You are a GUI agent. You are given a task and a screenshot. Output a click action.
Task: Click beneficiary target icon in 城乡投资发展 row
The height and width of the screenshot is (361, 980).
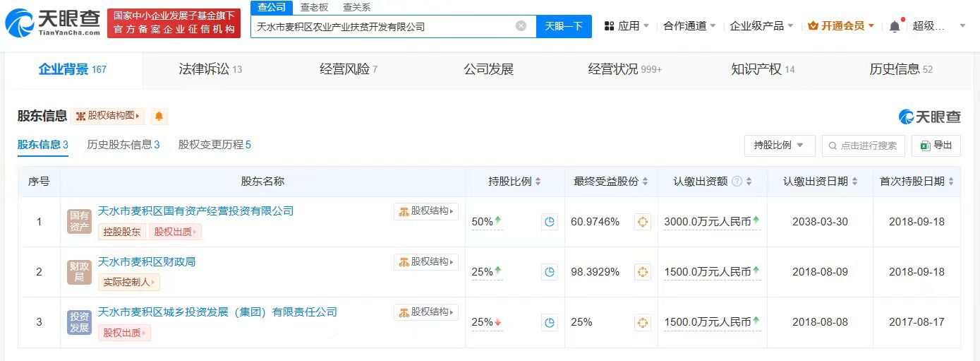(x=643, y=322)
